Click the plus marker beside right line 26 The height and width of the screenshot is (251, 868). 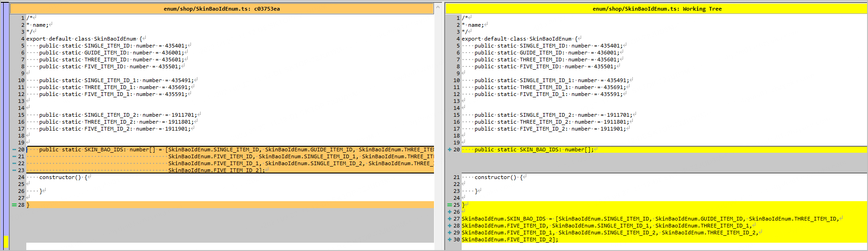(450, 212)
